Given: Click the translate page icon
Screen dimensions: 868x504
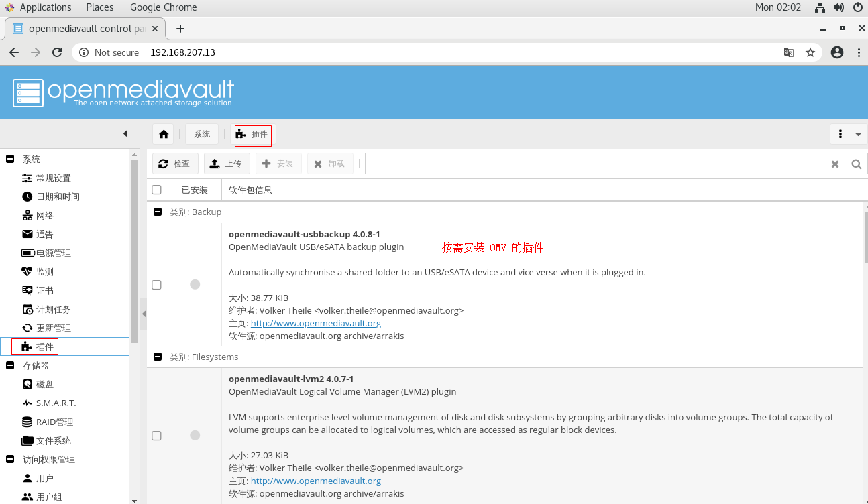Looking at the screenshot, I should point(789,52).
